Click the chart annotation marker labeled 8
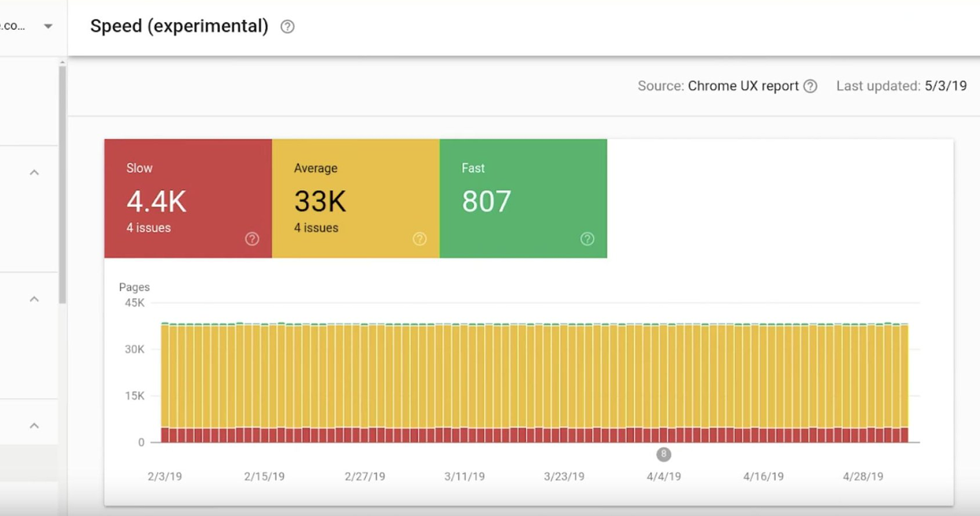The width and height of the screenshot is (980, 516). [664, 454]
